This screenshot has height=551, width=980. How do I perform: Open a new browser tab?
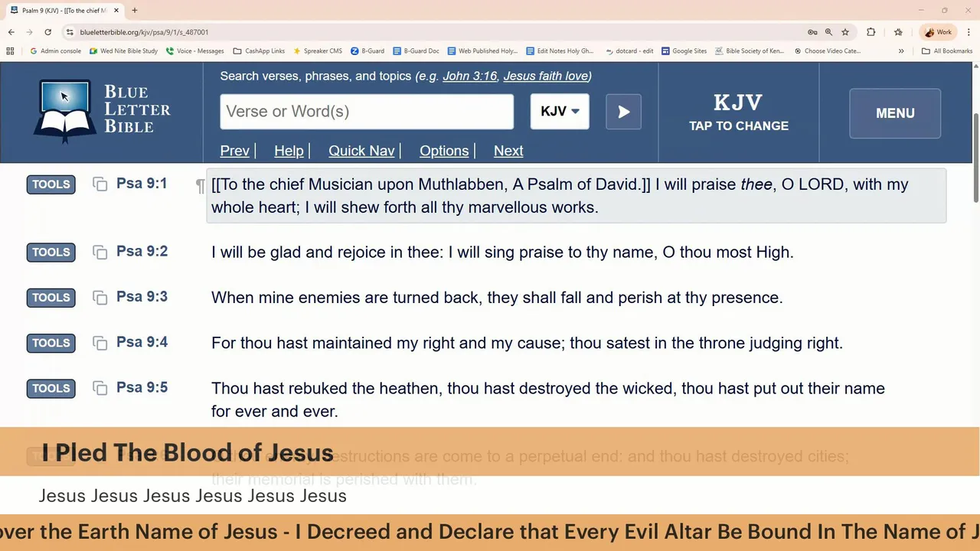click(135, 11)
